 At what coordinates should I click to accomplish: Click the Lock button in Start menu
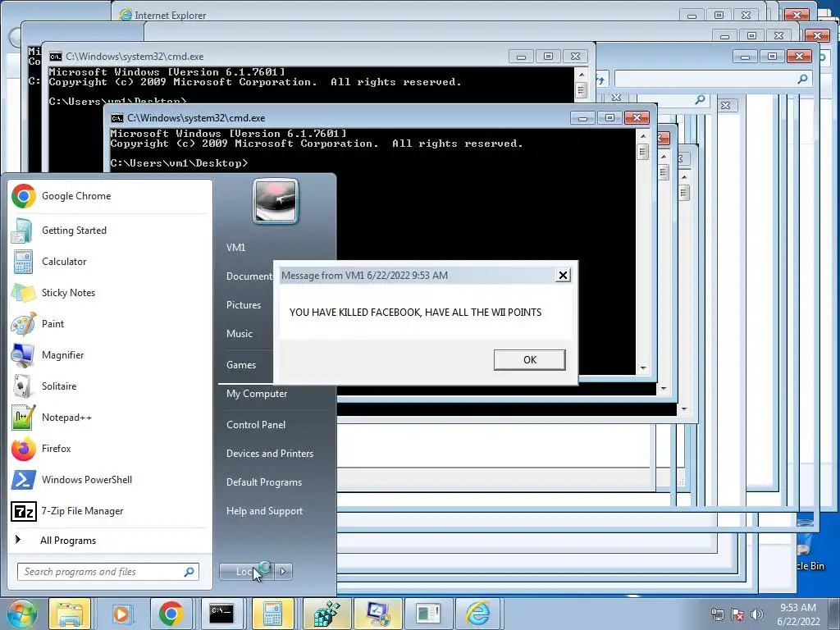(x=247, y=572)
